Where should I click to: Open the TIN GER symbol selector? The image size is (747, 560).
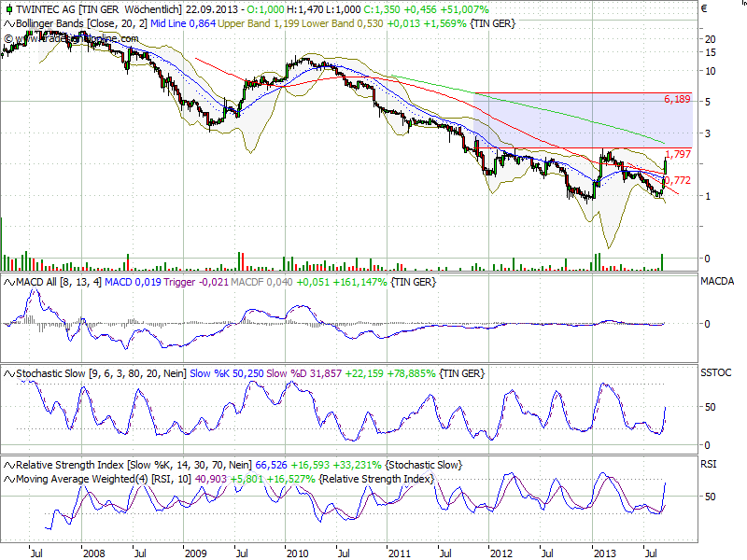tap(99, 8)
